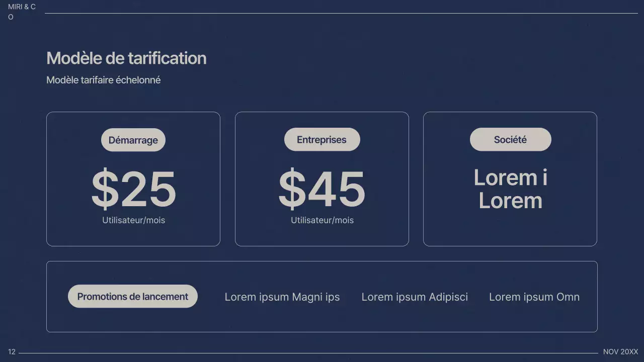Select the "Lorem ipsum Omn" text

tap(534, 297)
